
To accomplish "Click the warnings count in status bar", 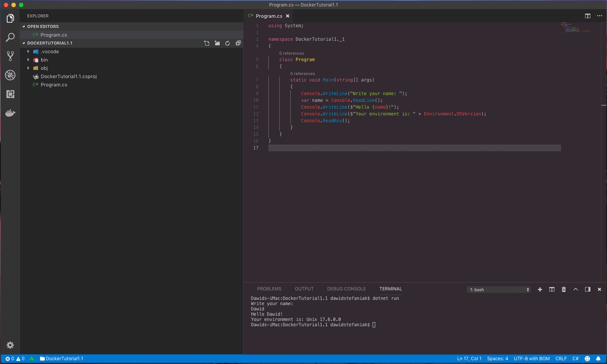I will coord(20,358).
